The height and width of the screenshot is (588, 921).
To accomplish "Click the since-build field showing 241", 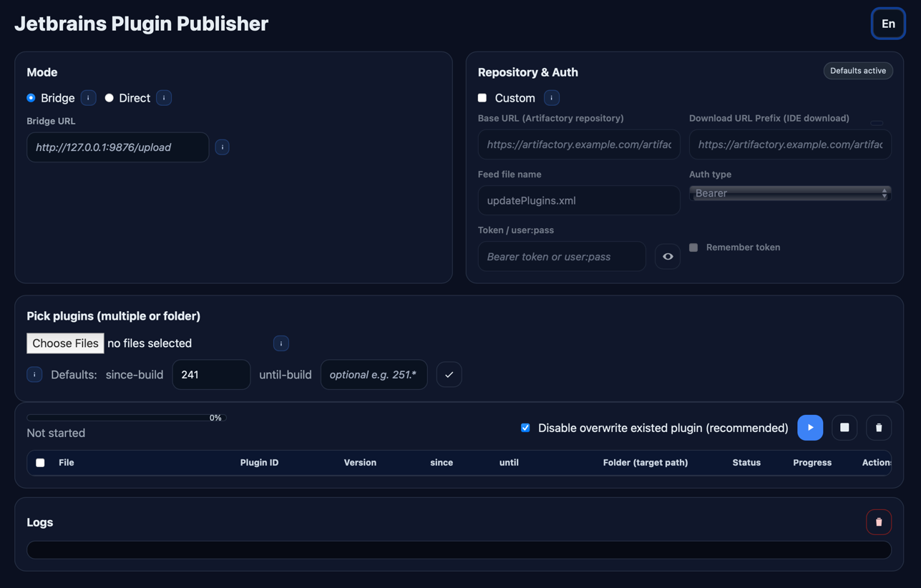I will [x=211, y=375].
